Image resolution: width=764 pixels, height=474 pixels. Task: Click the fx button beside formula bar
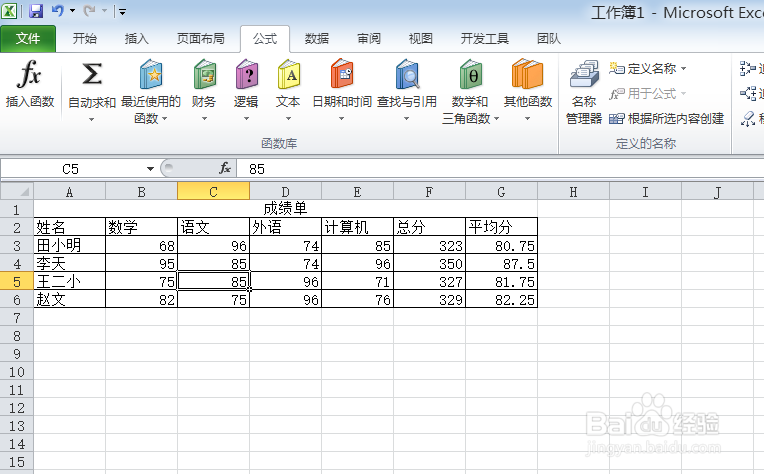pos(225,169)
